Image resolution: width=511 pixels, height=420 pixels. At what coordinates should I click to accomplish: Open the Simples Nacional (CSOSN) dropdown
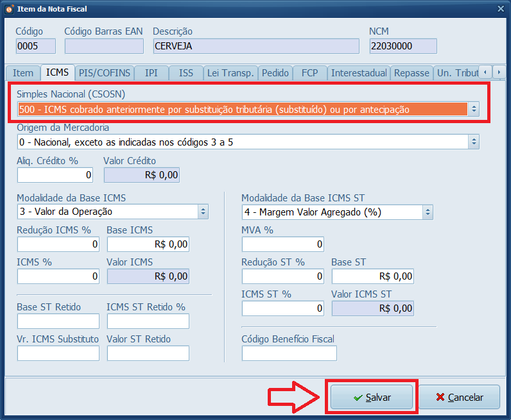click(x=474, y=109)
